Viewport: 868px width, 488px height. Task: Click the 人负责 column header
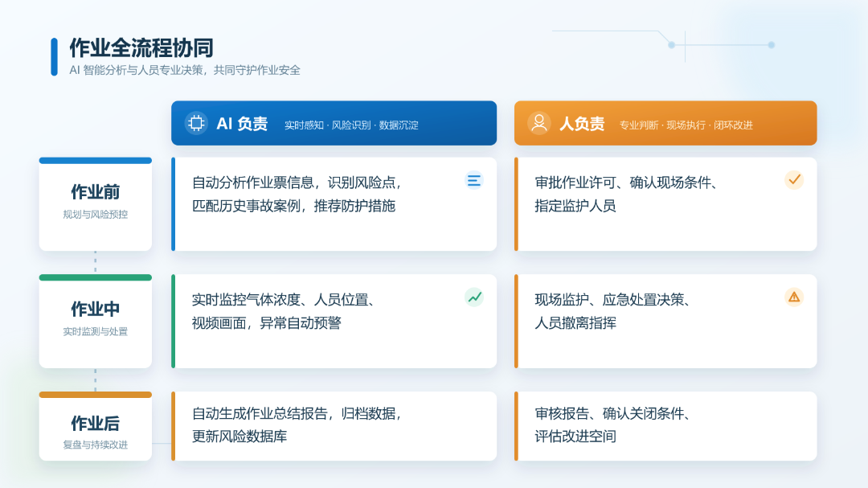[x=665, y=123]
